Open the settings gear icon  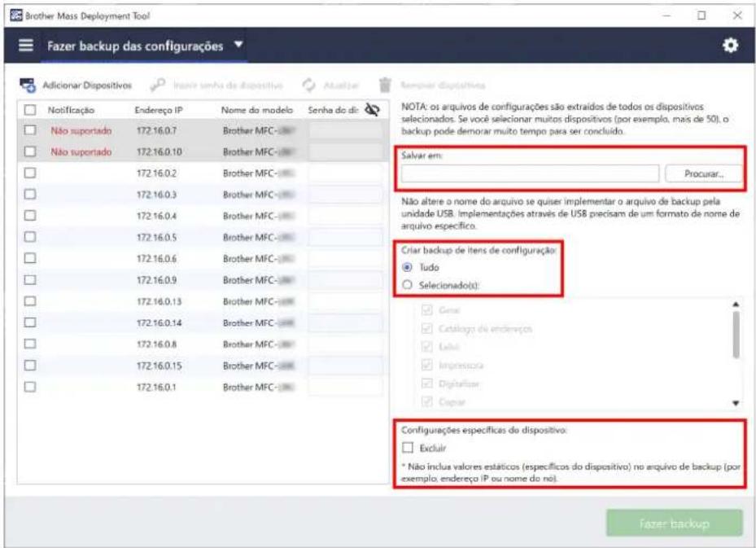tap(730, 46)
